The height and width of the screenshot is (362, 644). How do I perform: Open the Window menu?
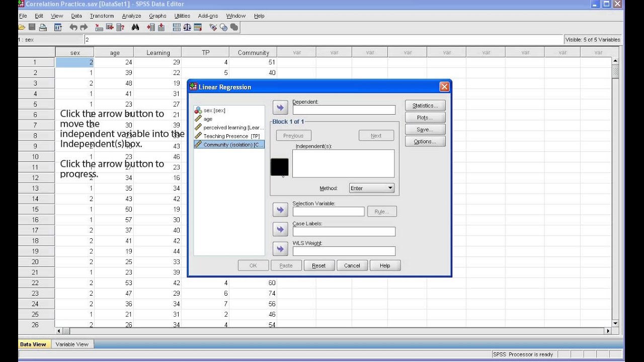pos(236,16)
